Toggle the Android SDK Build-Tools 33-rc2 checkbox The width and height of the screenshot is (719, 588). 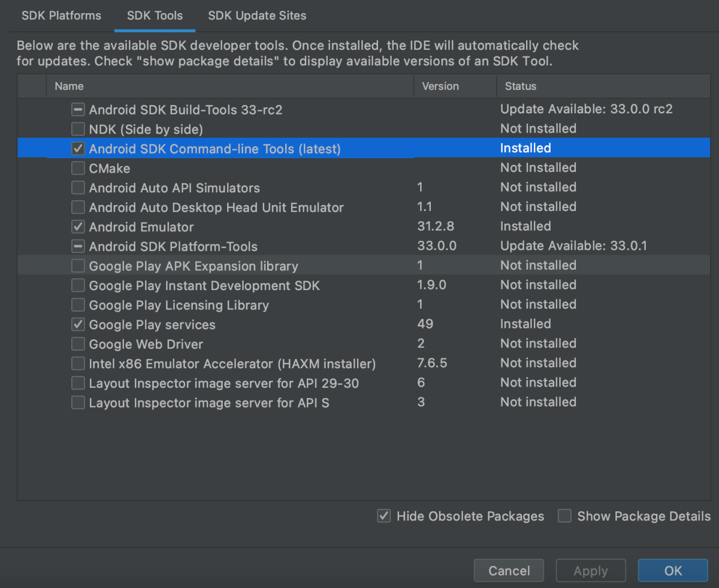pyautogui.click(x=78, y=110)
